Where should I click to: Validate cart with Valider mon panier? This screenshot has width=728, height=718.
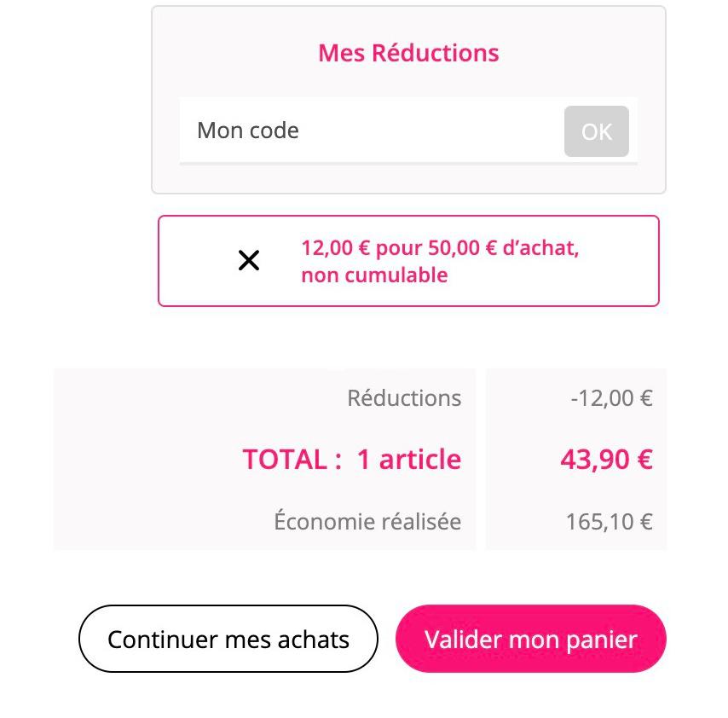[531, 639]
